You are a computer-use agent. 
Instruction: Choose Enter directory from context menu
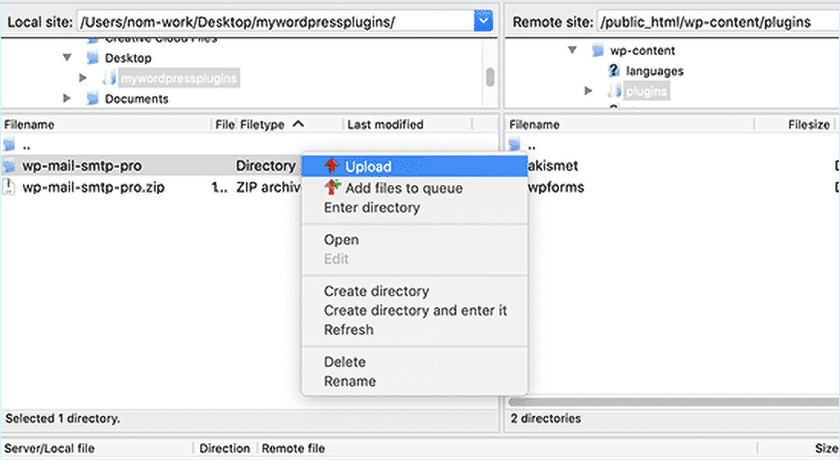click(x=371, y=208)
